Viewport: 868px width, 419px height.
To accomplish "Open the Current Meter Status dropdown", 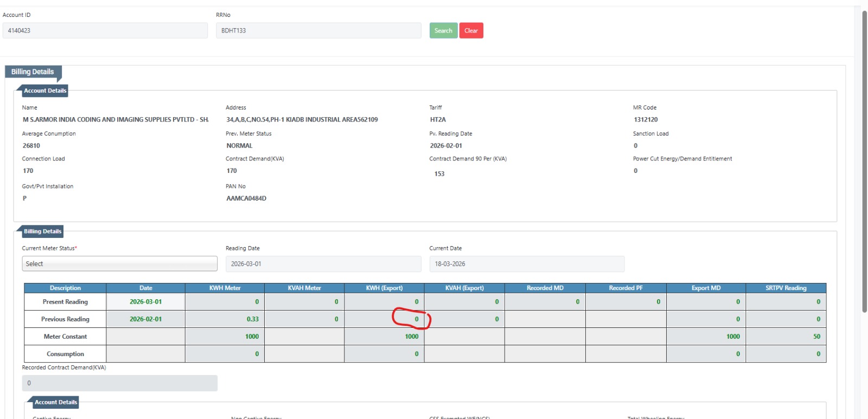I will click(119, 264).
